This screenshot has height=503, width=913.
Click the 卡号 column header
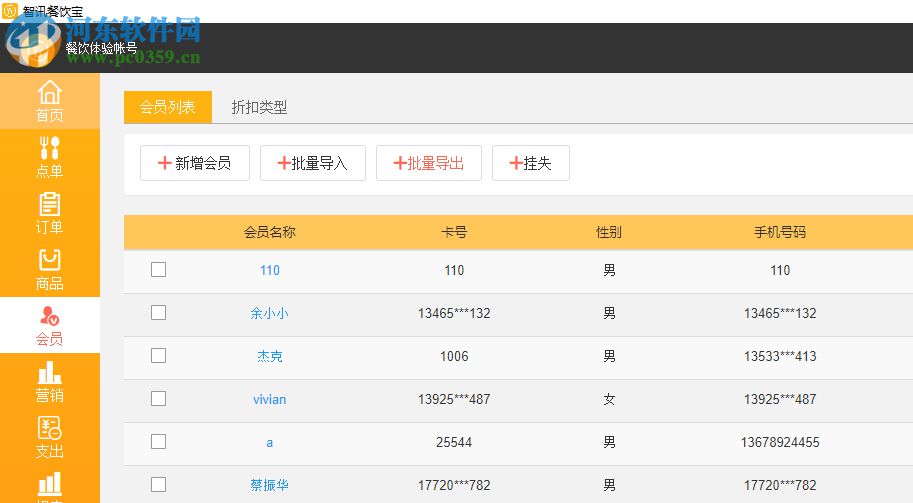point(454,232)
